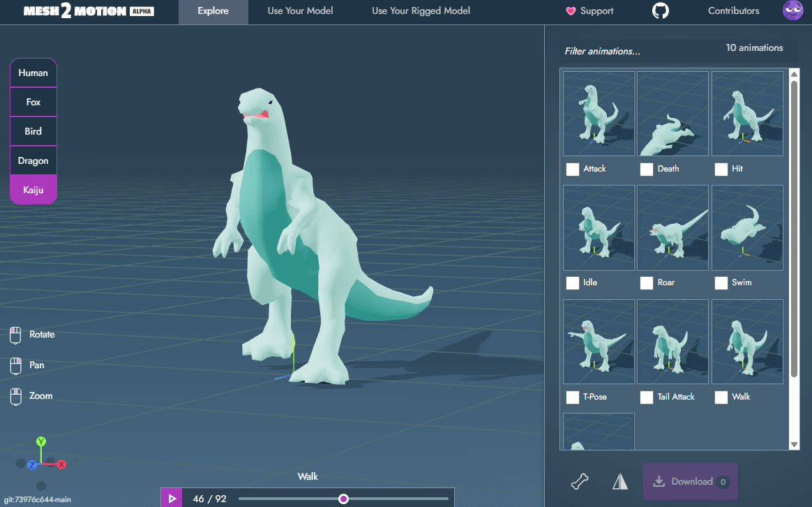
Task: Check the Death animation checkbox
Action: coord(646,169)
